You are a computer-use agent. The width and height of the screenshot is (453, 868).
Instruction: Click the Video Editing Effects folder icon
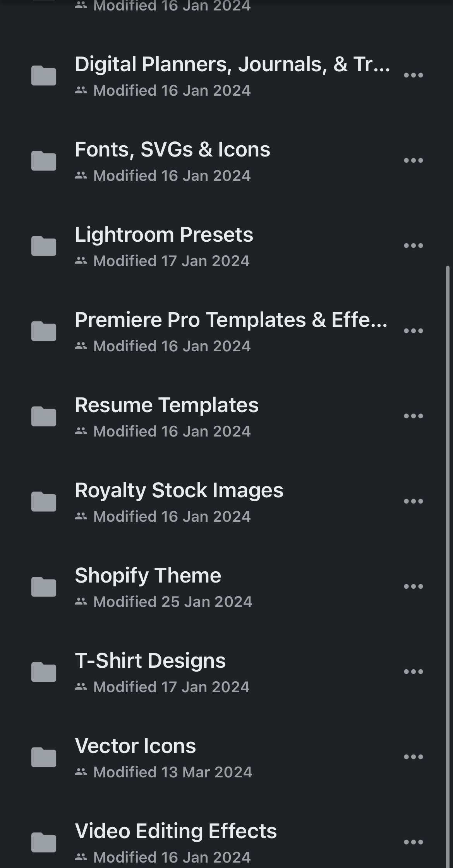click(x=44, y=842)
